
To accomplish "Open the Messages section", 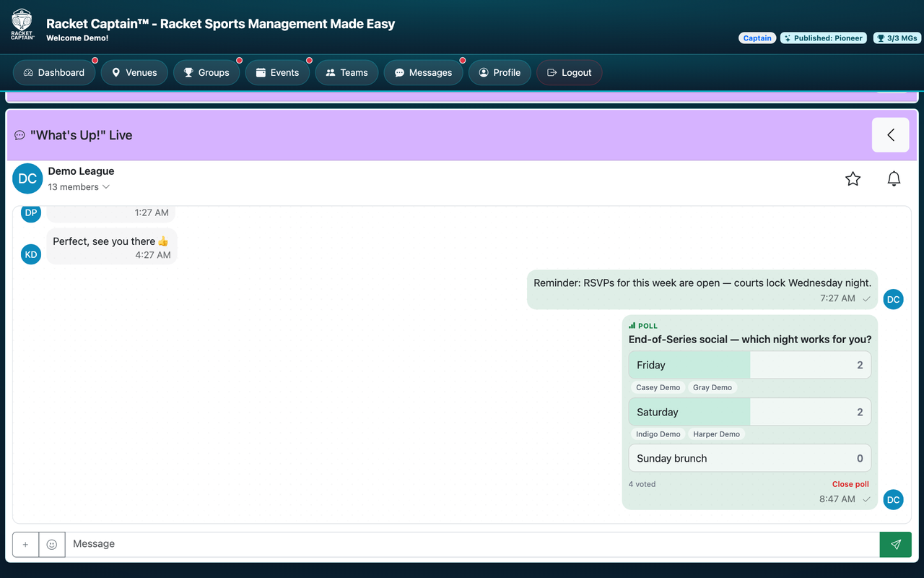I will tap(423, 72).
